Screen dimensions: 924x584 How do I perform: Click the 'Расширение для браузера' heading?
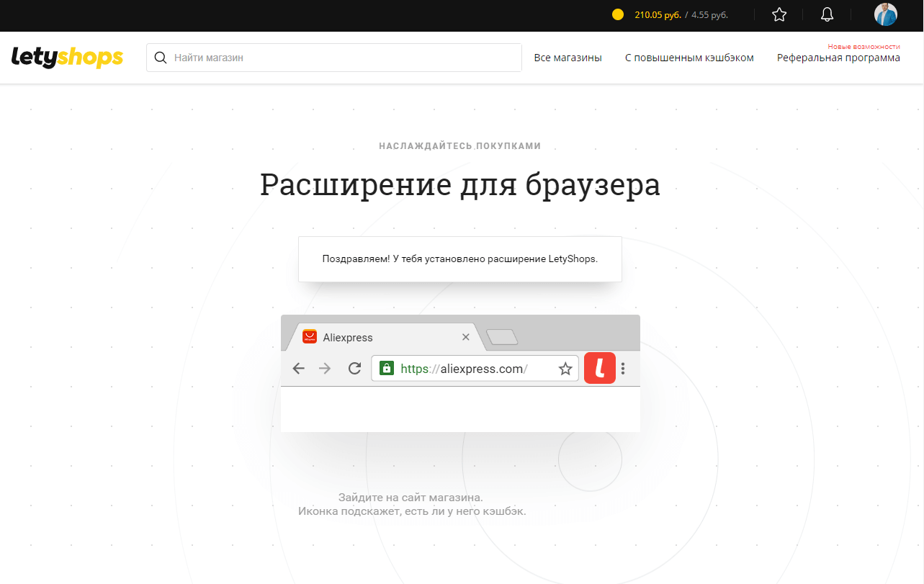[460, 184]
